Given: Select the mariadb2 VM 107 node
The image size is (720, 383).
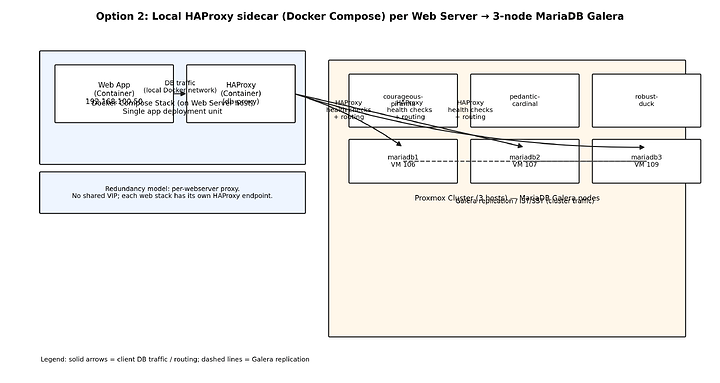Looking at the screenshot, I should [x=524, y=161].
